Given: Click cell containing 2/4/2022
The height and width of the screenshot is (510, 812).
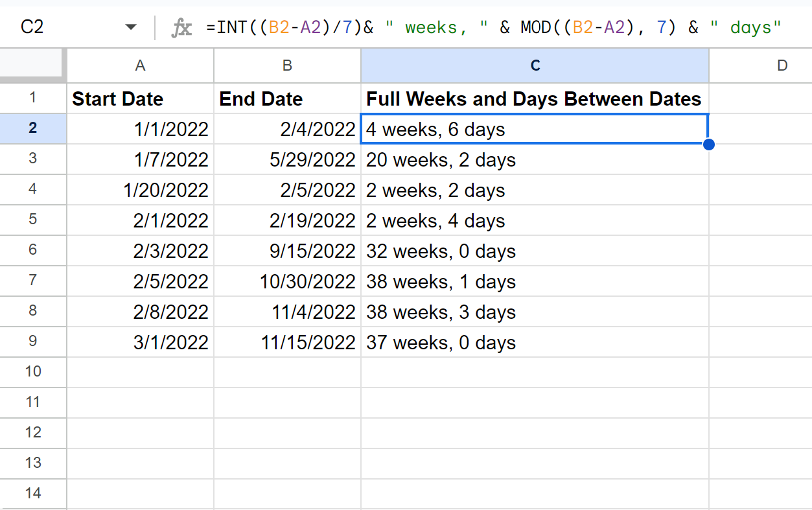Looking at the screenshot, I should (287, 129).
